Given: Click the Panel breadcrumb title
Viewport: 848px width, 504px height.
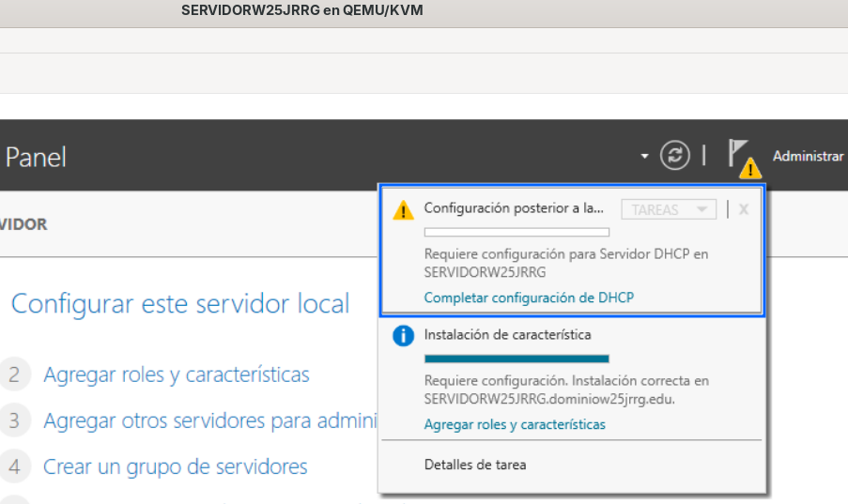Looking at the screenshot, I should [x=36, y=158].
